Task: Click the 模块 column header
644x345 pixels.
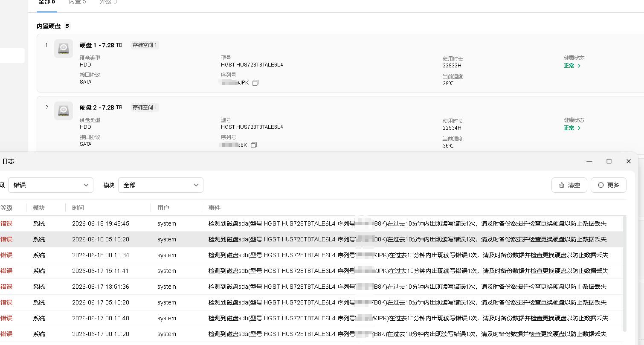Action: click(x=39, y=208)
